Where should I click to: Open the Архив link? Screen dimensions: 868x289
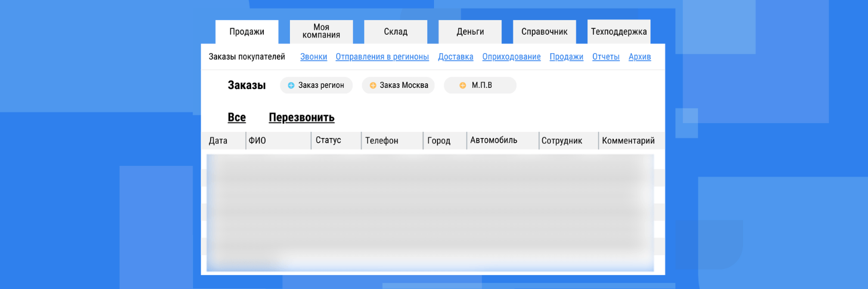tap(640, 57)
